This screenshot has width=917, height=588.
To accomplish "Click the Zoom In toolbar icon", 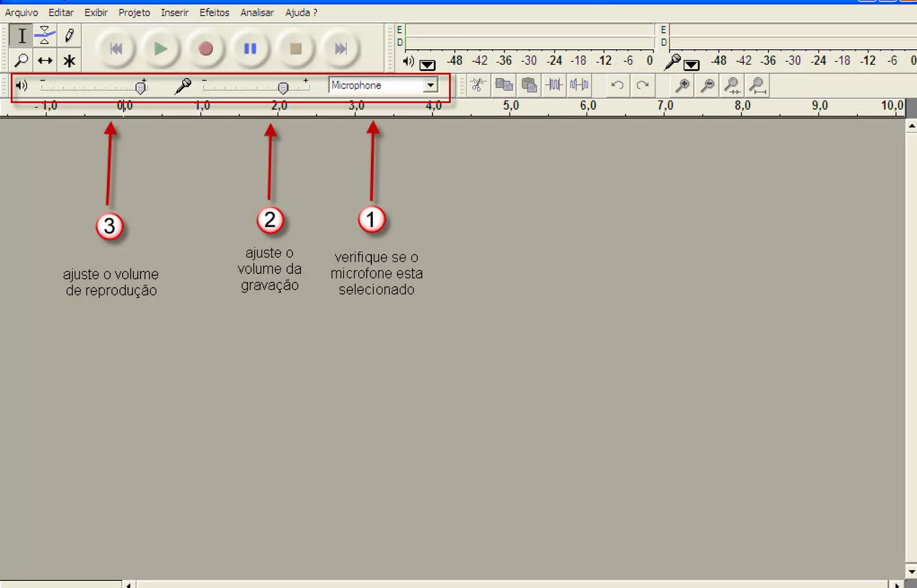I will pos(682,85).
